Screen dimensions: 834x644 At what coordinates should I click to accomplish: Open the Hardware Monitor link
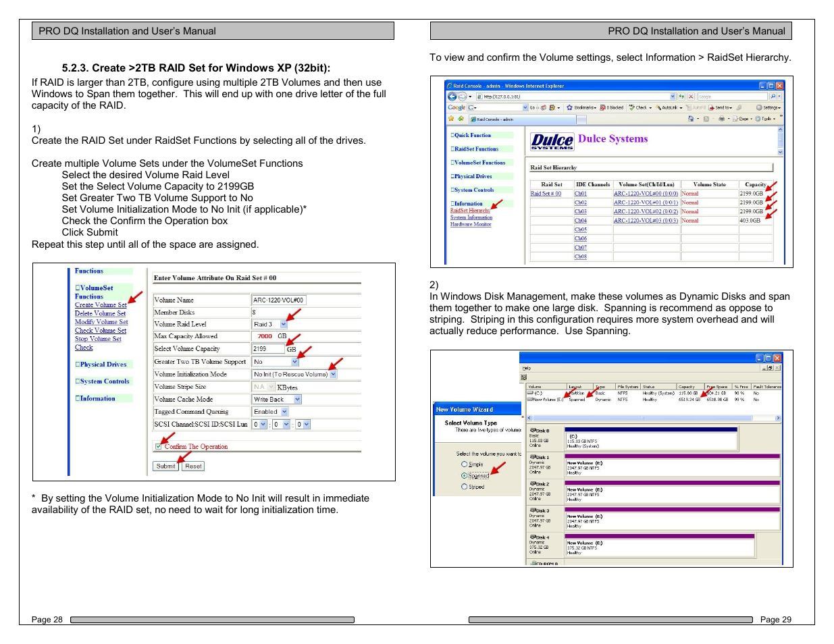click(x=471, y=224)
